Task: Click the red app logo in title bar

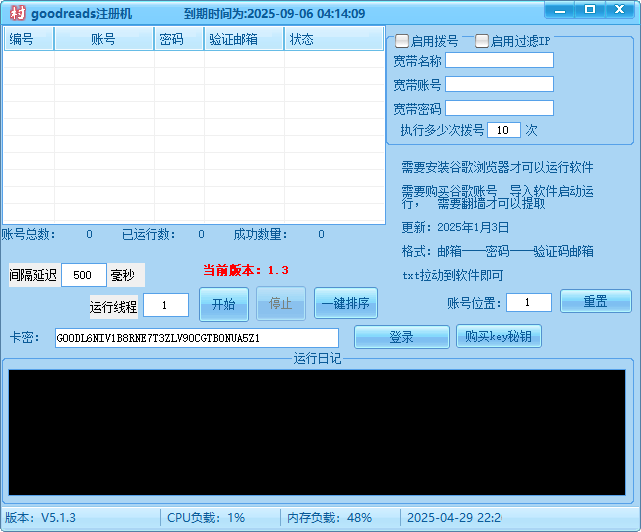Action: [x=18, y=13]
